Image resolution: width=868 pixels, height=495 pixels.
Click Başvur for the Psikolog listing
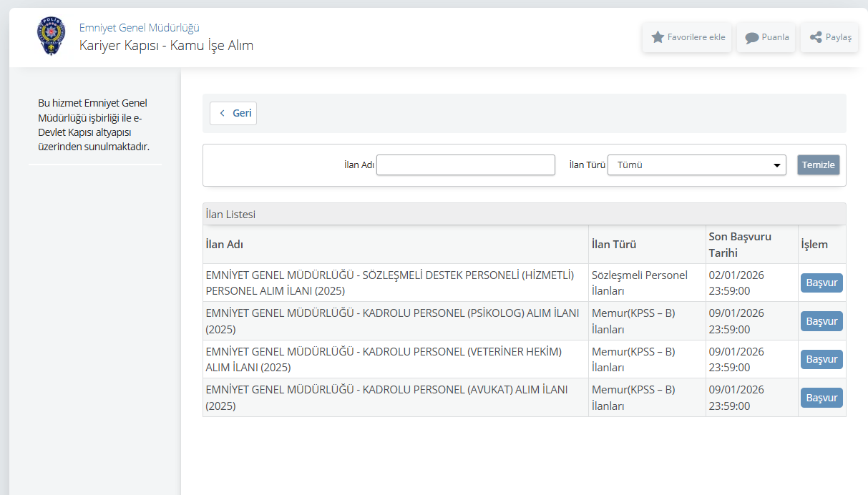821,321
